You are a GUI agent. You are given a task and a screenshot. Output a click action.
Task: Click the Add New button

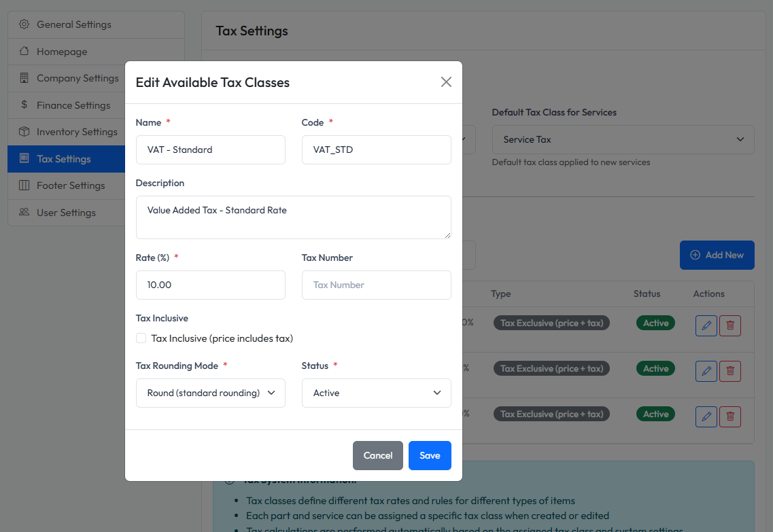[717, 255]
